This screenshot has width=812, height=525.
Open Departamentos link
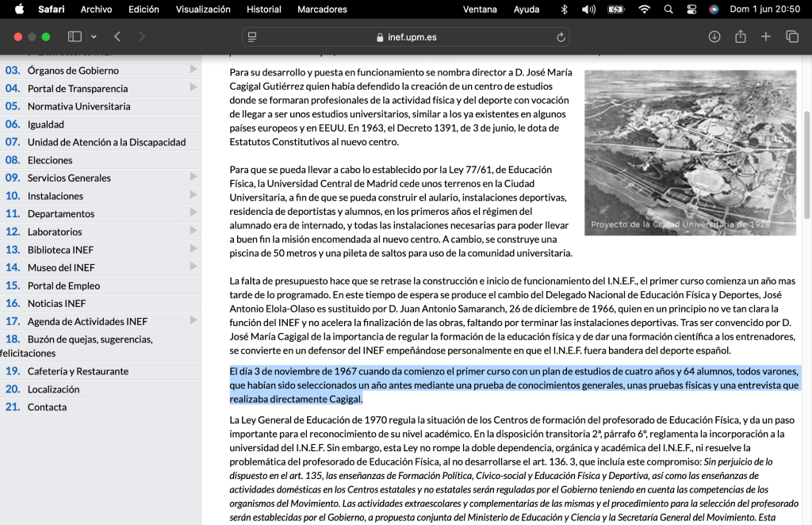[x=60, y=213]
